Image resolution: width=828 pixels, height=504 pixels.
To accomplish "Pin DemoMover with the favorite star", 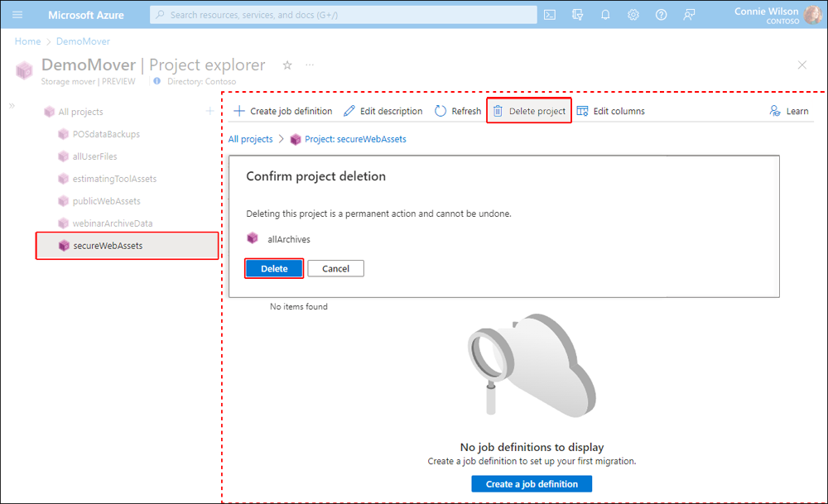I will (x=287, y=65).
